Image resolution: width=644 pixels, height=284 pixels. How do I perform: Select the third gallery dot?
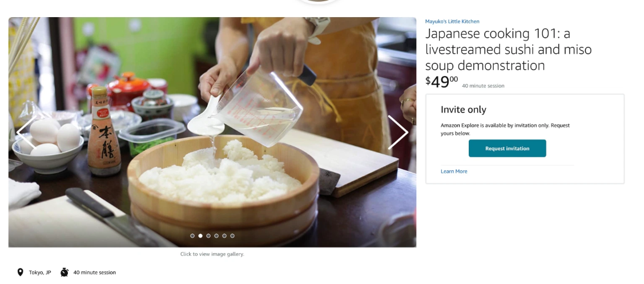[208, 236]
